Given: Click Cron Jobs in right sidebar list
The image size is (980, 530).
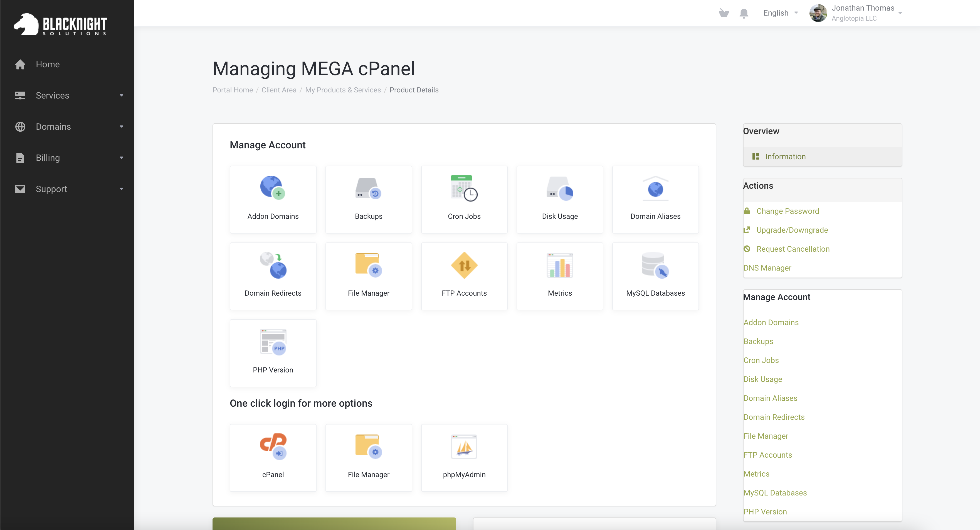Looking at the screenshot, I should pyautogui.click(x=761, y=360).
